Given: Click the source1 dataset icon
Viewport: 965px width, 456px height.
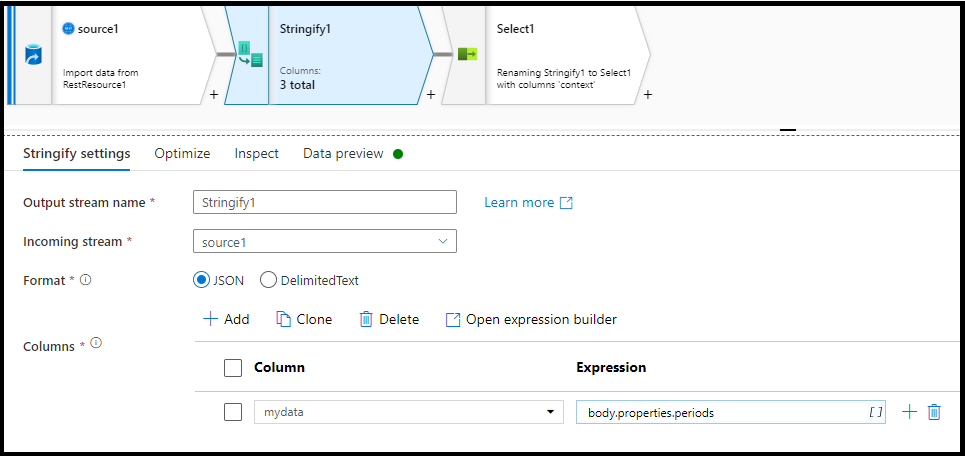Looking at the screenshot, I should pyautogui.click(x=33, y=57).
